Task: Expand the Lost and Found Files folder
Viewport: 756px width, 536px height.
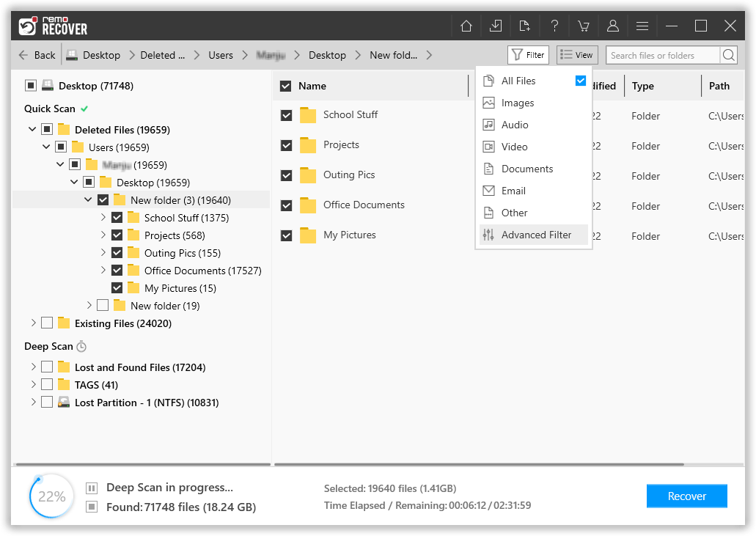Action: click(x=33, y=367)
